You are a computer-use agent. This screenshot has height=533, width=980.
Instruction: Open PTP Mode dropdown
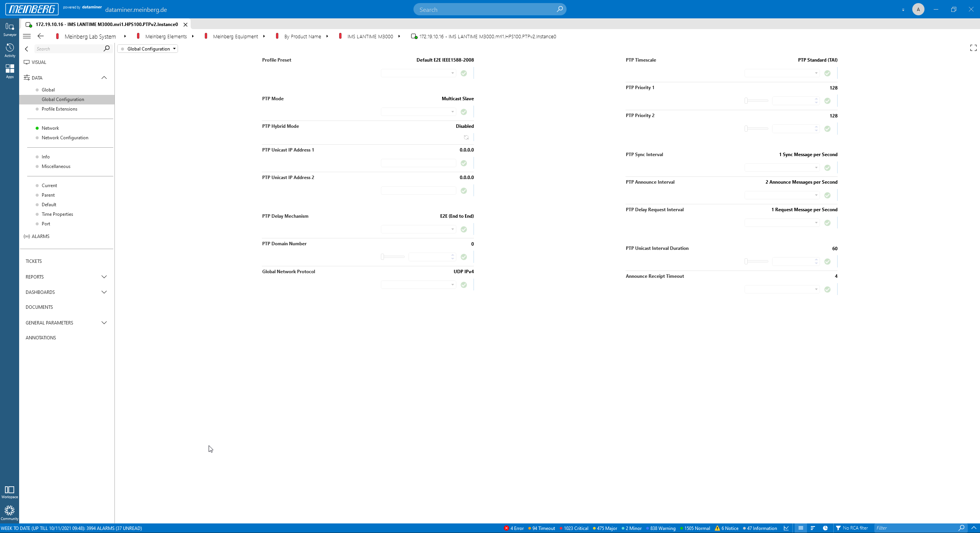(x=418, y=112)
